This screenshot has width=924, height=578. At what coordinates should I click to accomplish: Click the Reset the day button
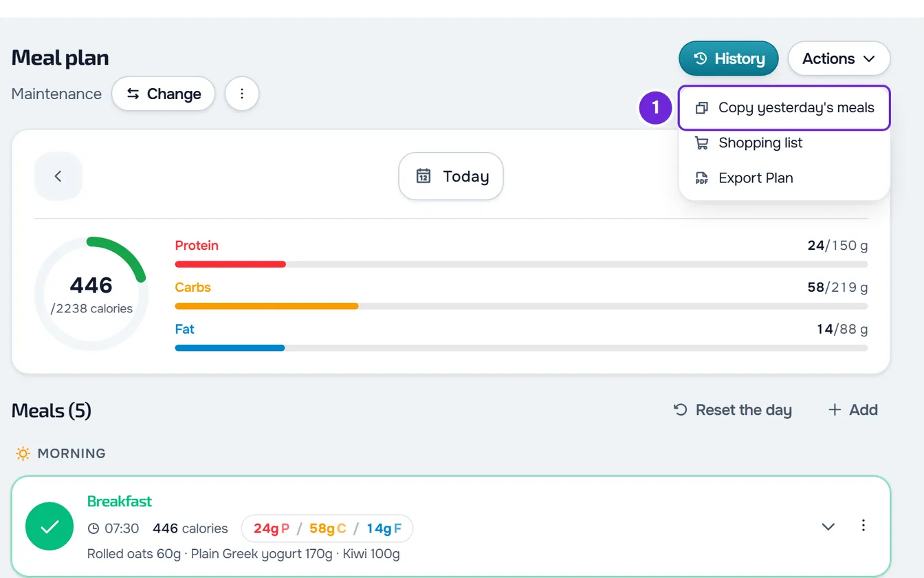pyautogui.click(x=733, y=410)
